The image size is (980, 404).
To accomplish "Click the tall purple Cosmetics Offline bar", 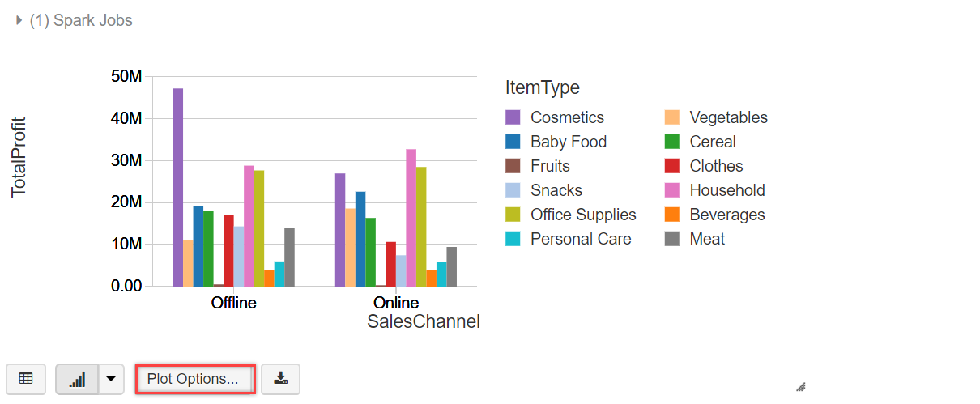I will pyautogui.click(x=177, y=186).
